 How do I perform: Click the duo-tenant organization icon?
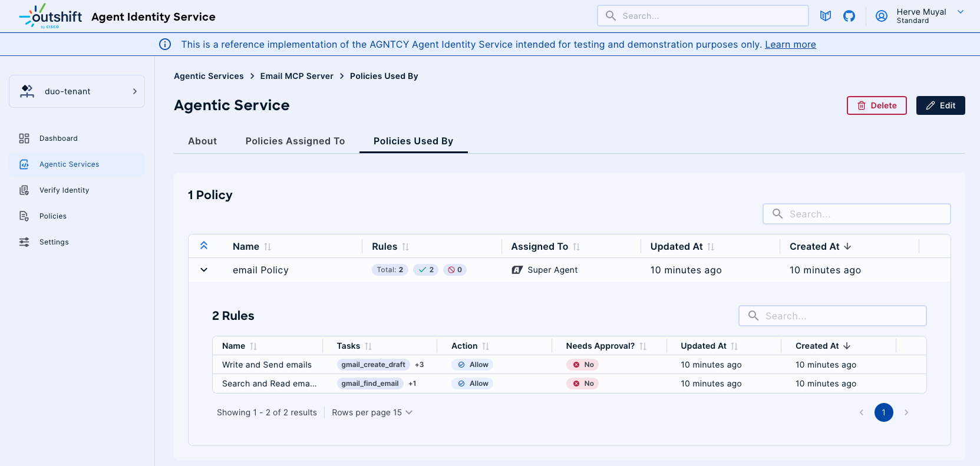[27, 91]
